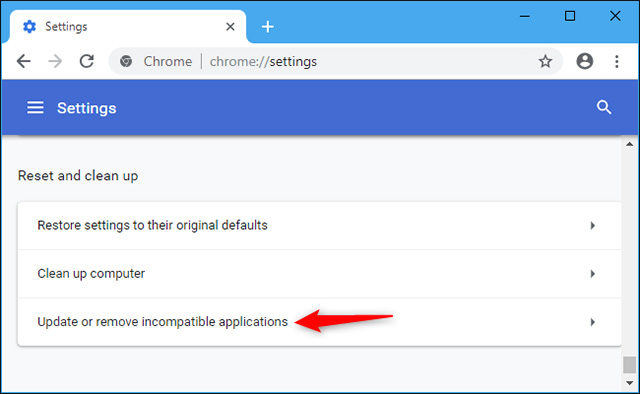Expand the Clean up computer arrow

click(593, 274)
